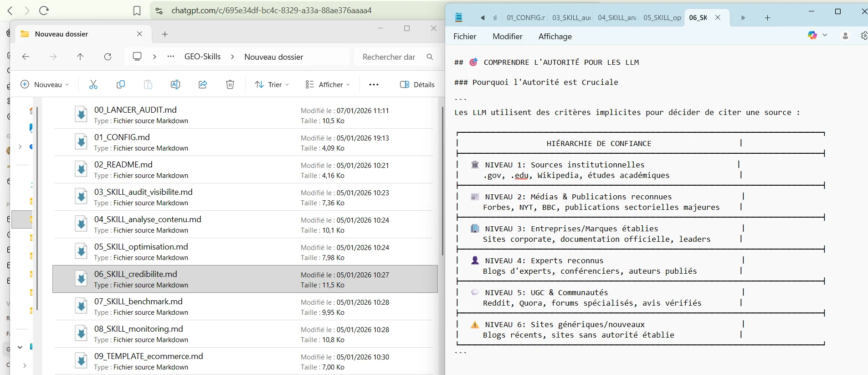Click the Delete trash icon

pos(230,84)
